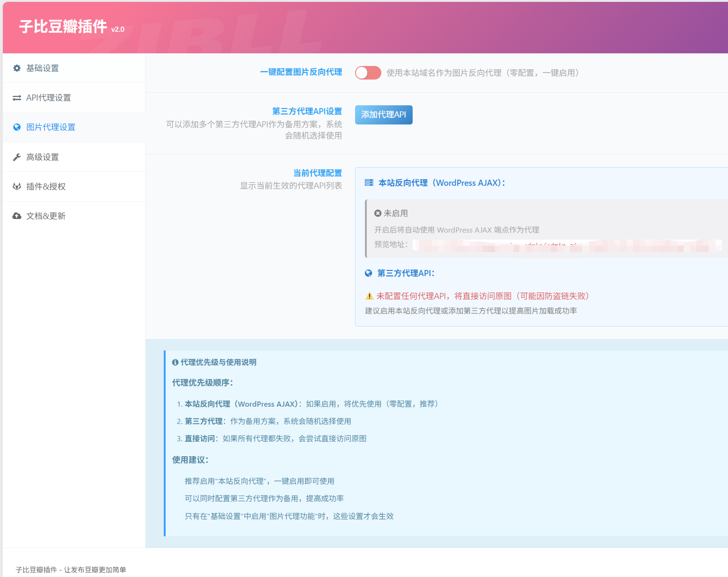
Task: Click the globe icon beside 第三方代理API heading
Action: coord(369,273)
